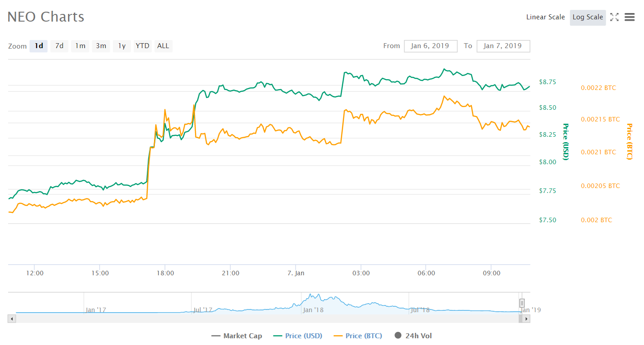Screen dimensions: 644x345
Task: Click the To date field
Action: (503, 46)
